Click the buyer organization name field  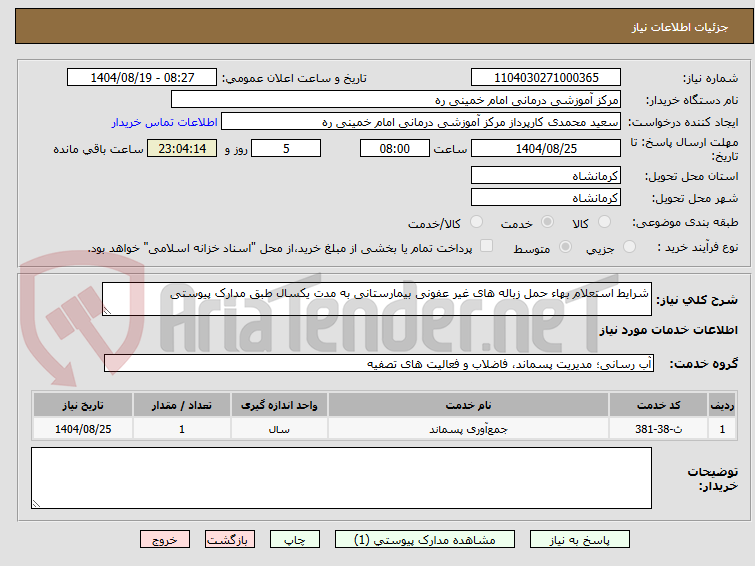(396, 99)
